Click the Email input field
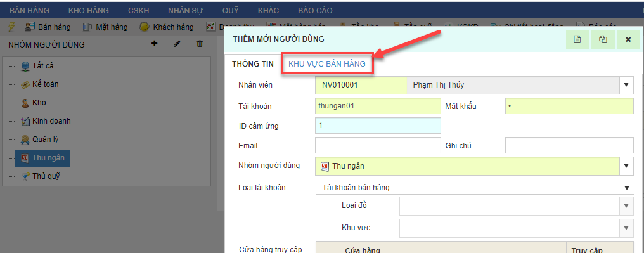Viewport: 644px width, 253px height. [x=378, y=145]
